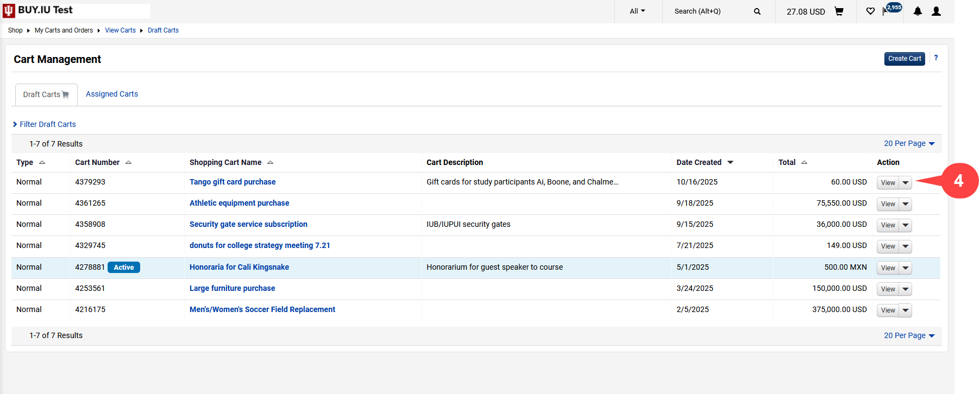
Task: Open action dropdown arrow for Tango gift card cart
Action: [x=905, y=183]
